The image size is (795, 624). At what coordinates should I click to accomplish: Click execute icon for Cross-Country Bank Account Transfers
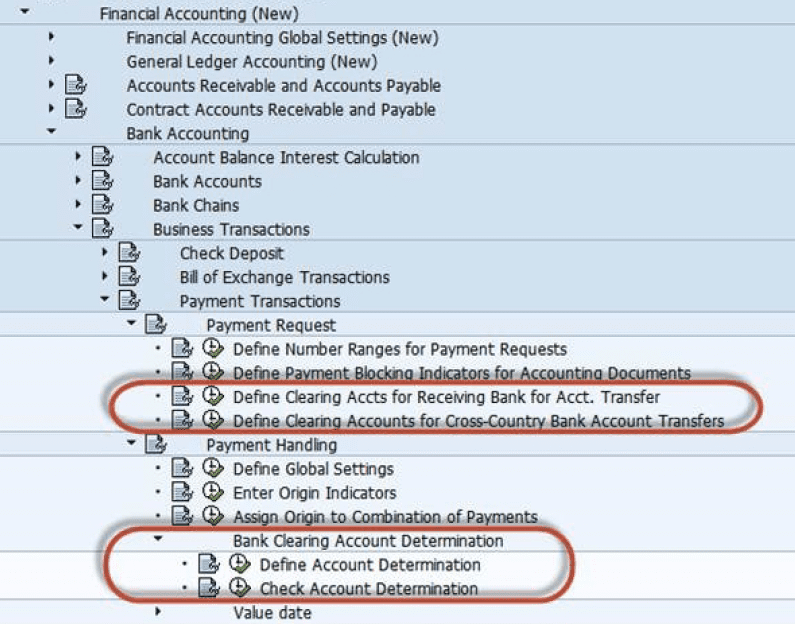click(x=212, y=420)
